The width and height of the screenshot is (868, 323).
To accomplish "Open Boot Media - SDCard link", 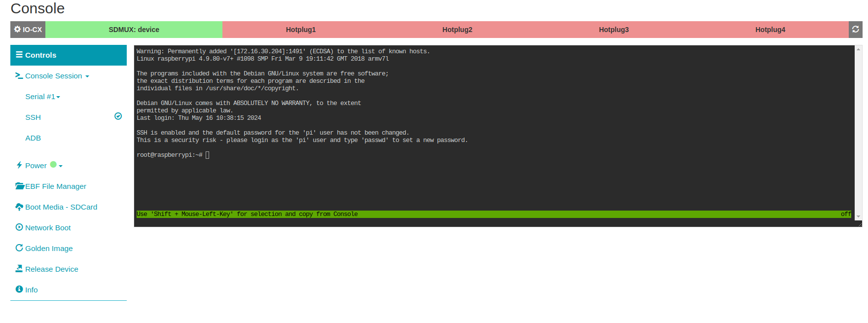I will point(61,207).
